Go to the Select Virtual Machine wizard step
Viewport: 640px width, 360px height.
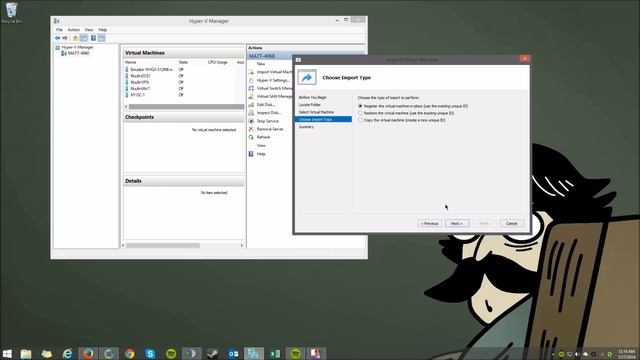click(316, 112)
